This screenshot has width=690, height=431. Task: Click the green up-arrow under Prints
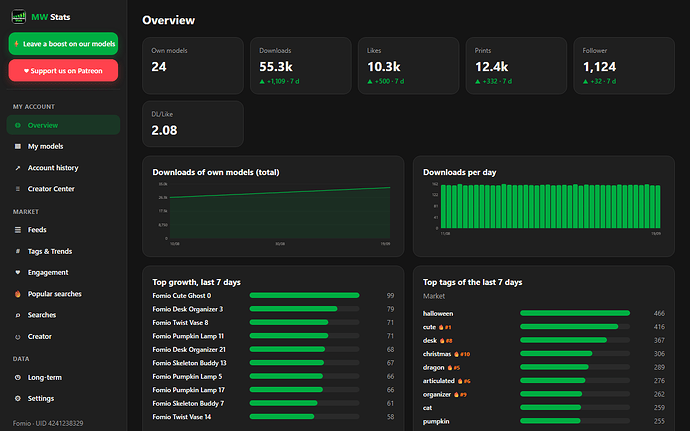click(477, 81)
